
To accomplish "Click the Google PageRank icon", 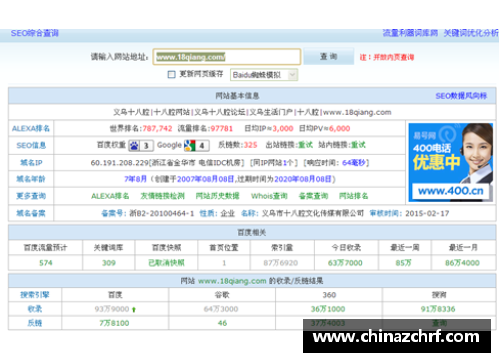I will click(190, 145).
